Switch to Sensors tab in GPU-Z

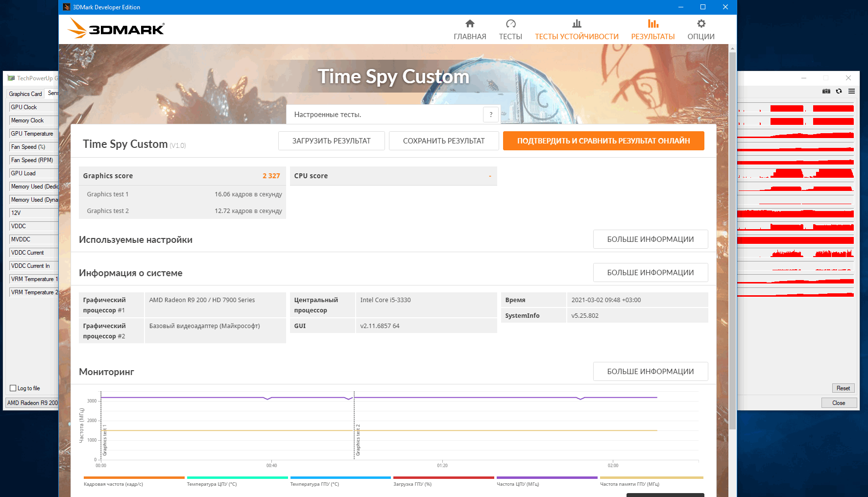click(52, 93)
